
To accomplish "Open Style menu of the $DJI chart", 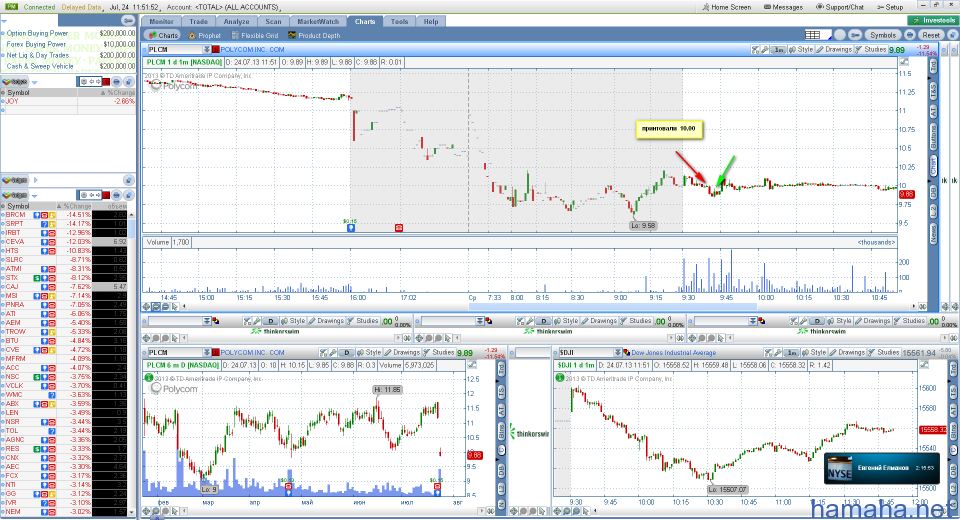I will tap(814, 353).
